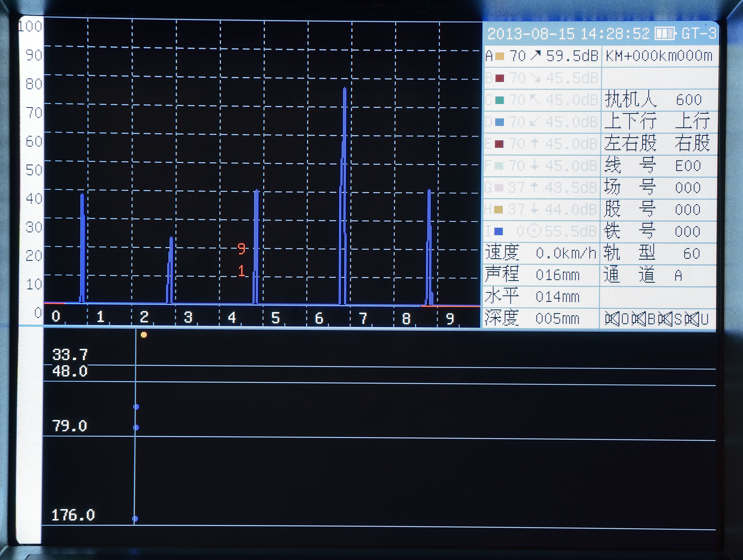Viewport: 743px width, 560px height.
Task: Click the blue dot marker near 176.0
Action: [x=135, y=519]
